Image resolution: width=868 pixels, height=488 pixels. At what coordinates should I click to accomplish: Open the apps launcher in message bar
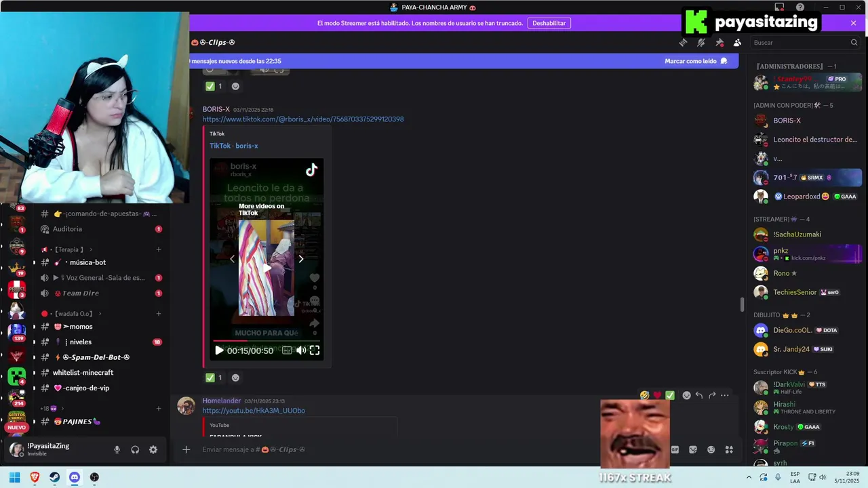729,449
